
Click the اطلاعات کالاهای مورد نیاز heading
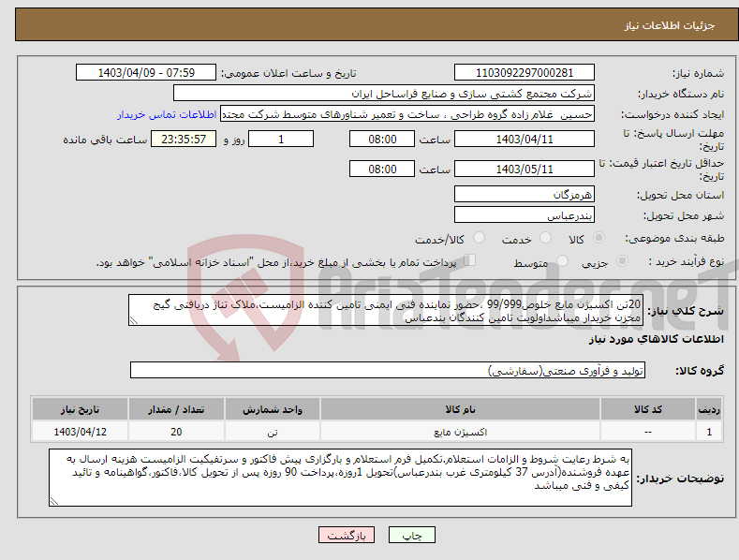(x=656, y=339)
